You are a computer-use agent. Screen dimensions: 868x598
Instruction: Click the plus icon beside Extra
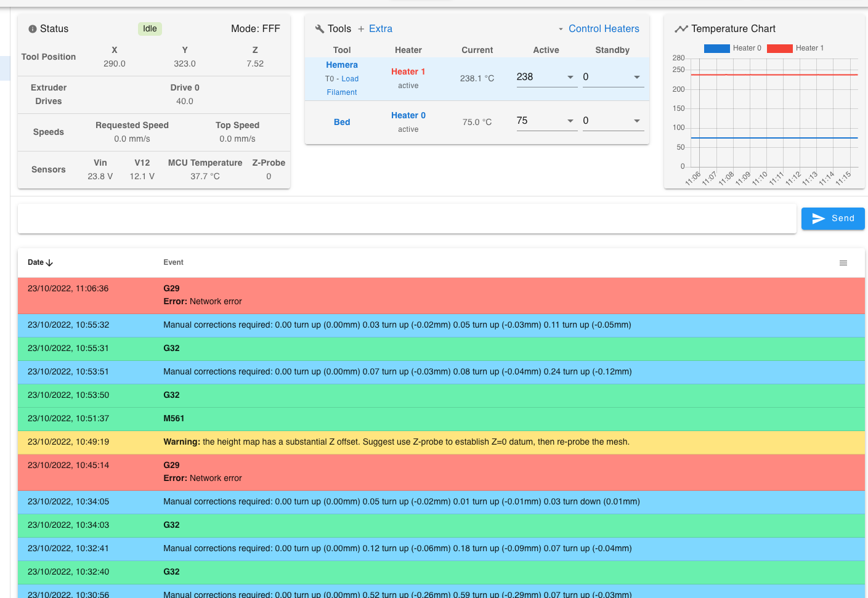361,29
